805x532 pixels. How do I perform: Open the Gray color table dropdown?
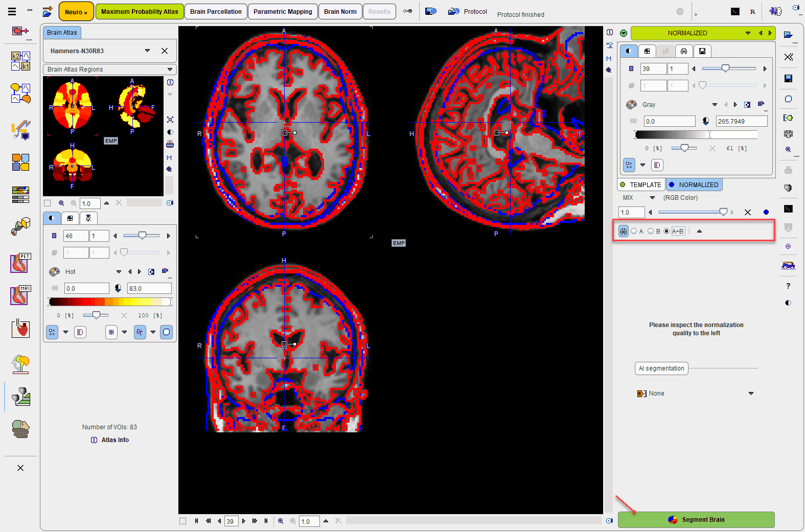pyautogui.click(x=715, y=104)
